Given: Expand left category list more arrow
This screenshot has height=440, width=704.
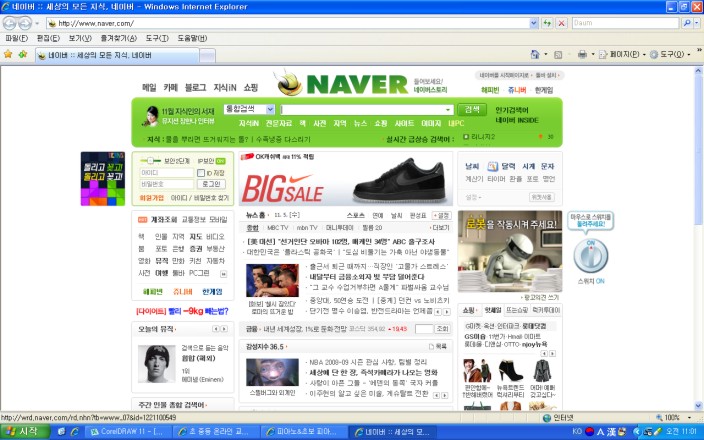Looking at the screenshot, I should pyautogui.click(x=223, y=273).
